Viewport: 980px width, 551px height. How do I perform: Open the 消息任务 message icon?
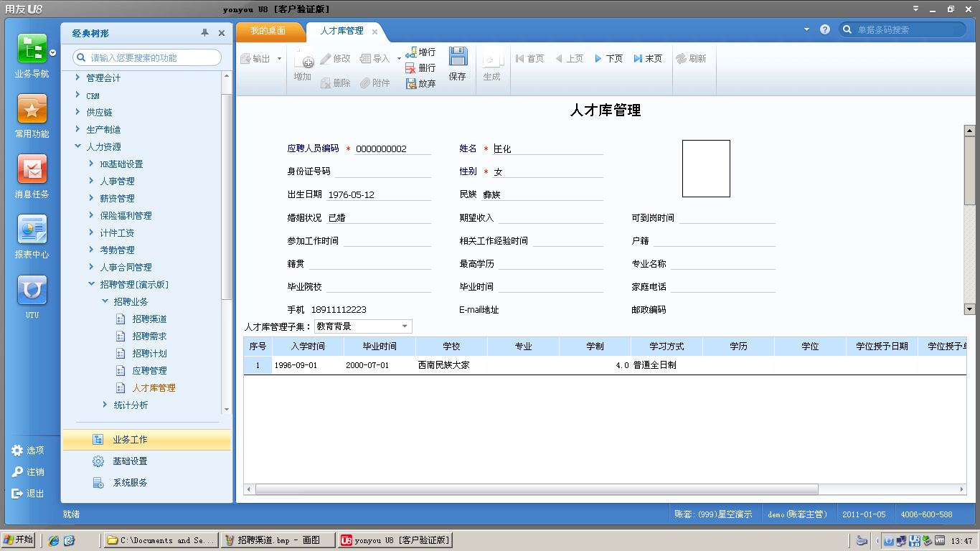32,169
